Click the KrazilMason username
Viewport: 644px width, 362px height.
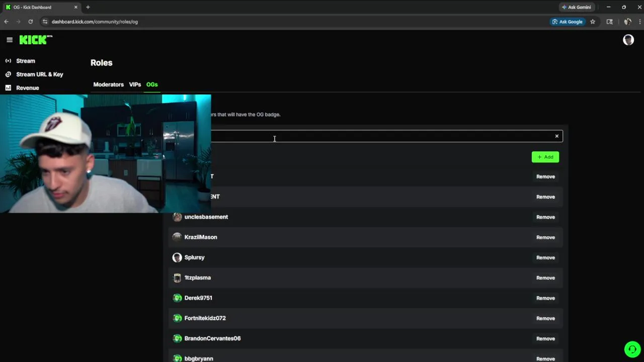(201, 237)
